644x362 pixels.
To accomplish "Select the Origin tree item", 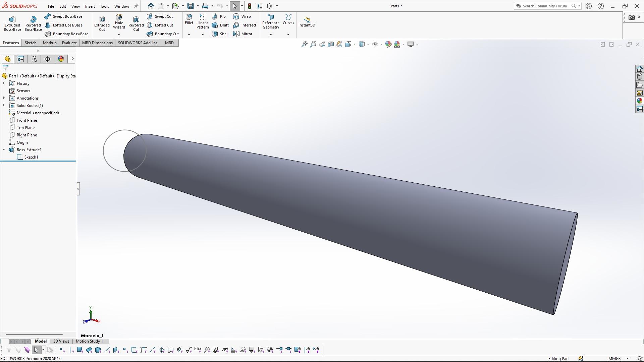I will (18, 142).
